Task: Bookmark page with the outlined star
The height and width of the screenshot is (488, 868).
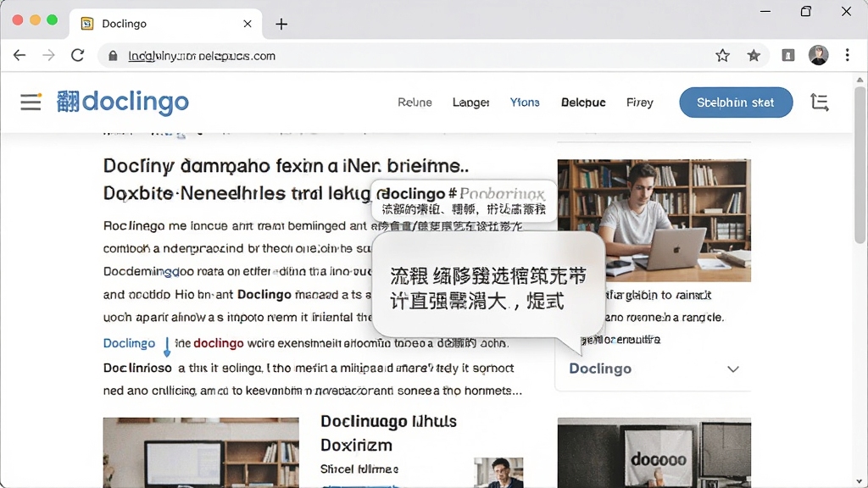Action: coord(722,55)
